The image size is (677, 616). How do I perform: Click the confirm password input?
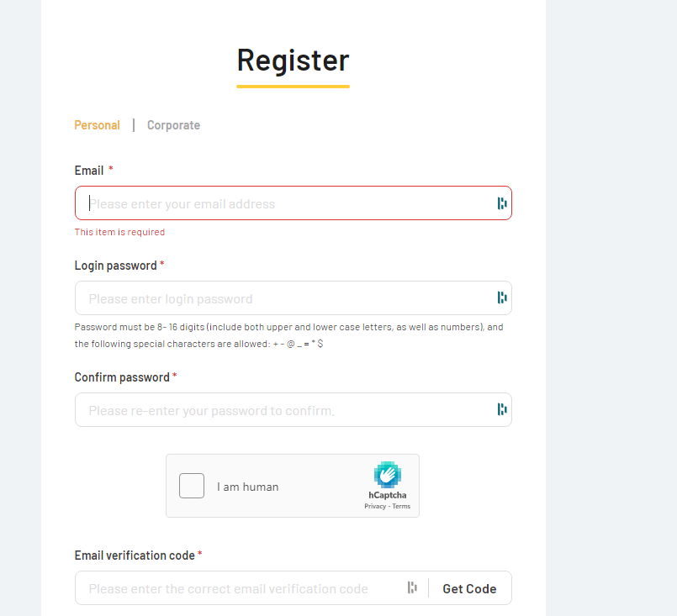(x=252, y=409)
